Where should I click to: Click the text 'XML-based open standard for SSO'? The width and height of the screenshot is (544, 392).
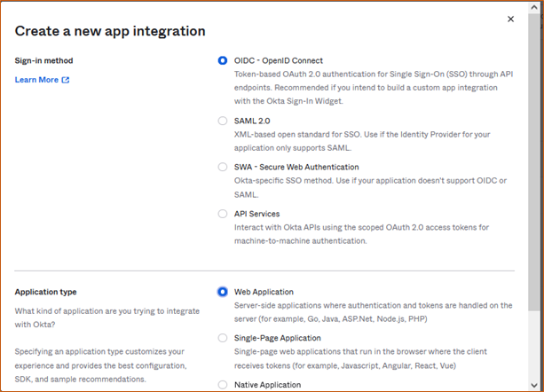[297, 135]
